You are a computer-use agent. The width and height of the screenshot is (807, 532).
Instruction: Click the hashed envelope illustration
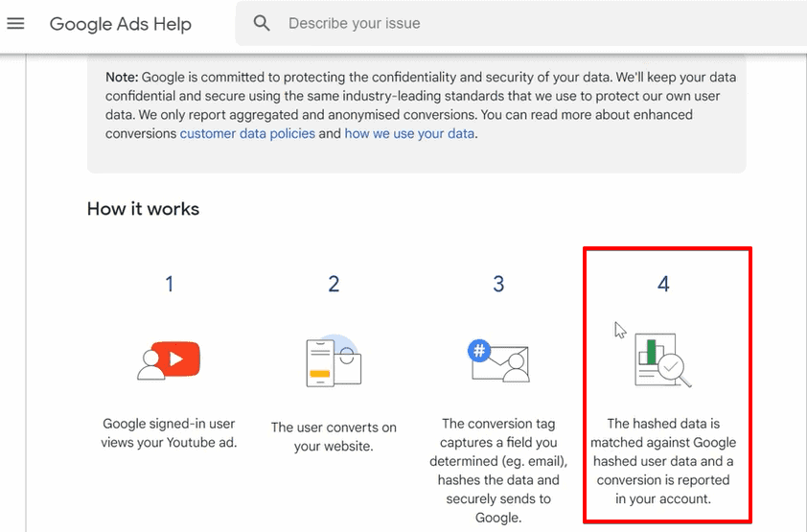[x=498, y=359]
